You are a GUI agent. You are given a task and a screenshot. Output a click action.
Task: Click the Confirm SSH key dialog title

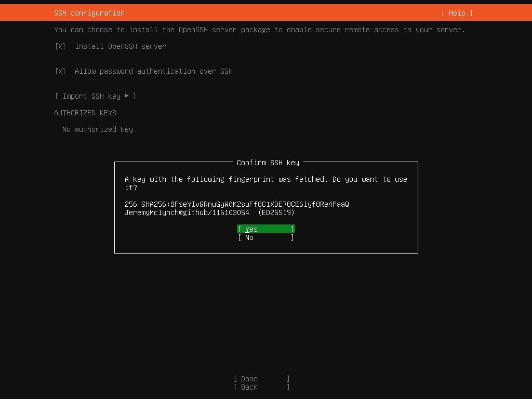tap(268, 163)
